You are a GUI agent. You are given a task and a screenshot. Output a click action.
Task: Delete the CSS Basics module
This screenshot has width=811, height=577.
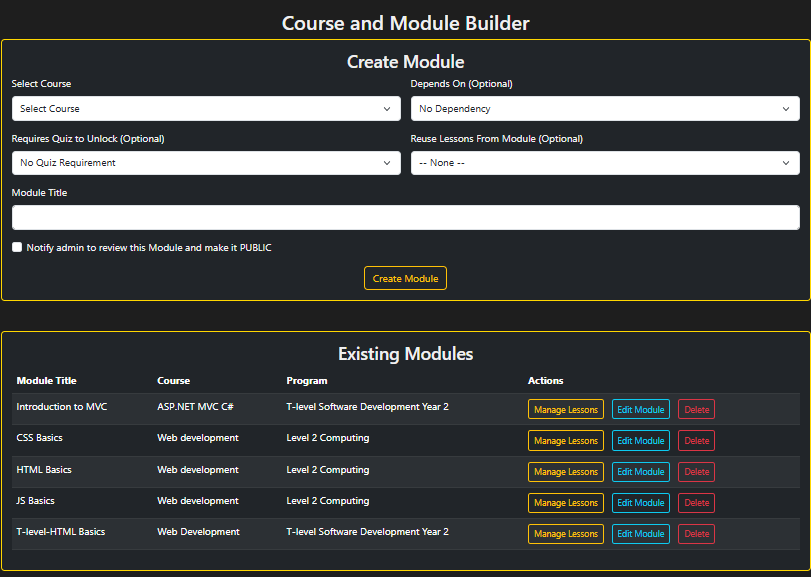[x=695, y=440]
